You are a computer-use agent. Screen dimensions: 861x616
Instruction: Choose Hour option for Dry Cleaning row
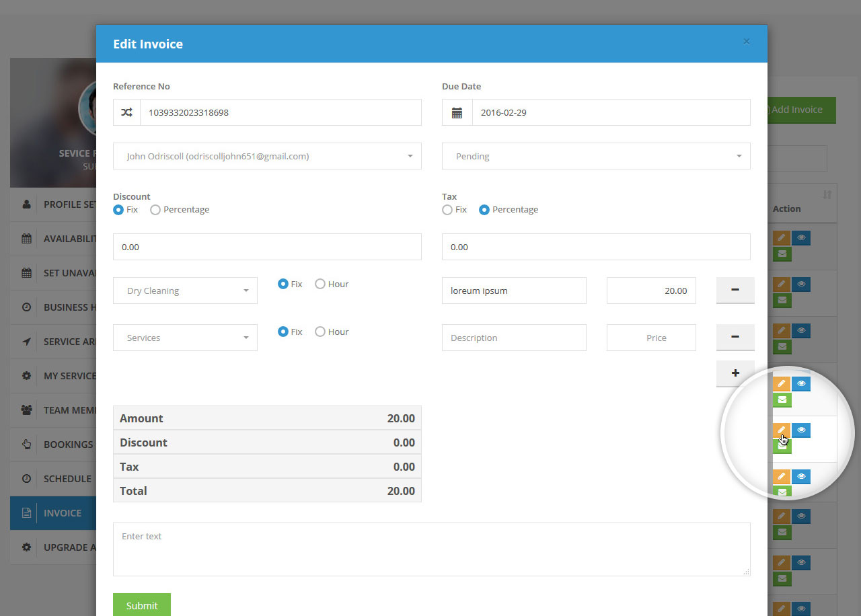point(320,284)
